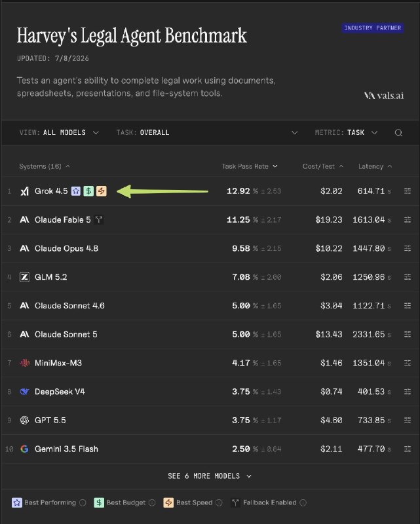Click the Harvey's Legal Agent Benchmark title
Image resolution: width=420 pixels, height=524 pixels.
point(132,36)
